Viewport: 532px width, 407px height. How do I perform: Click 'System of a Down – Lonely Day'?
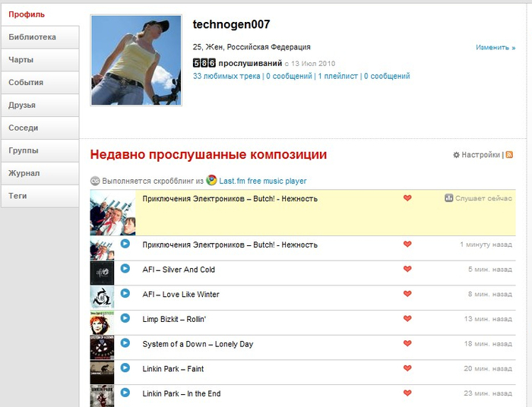[x=198, y=344]
